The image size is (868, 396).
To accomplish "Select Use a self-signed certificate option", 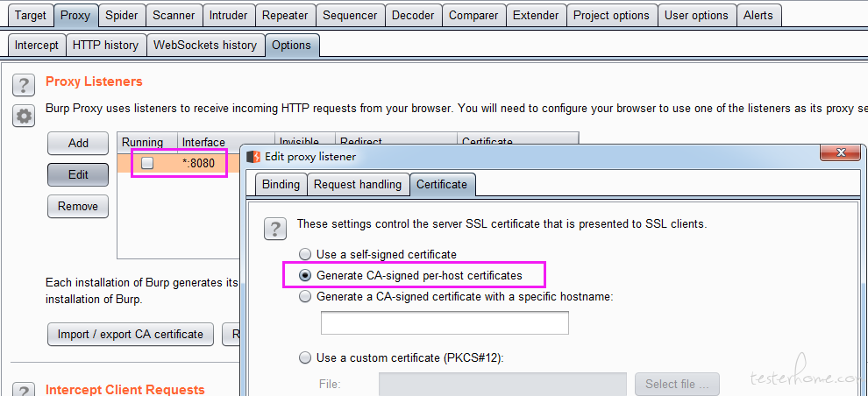I will 305,254.
